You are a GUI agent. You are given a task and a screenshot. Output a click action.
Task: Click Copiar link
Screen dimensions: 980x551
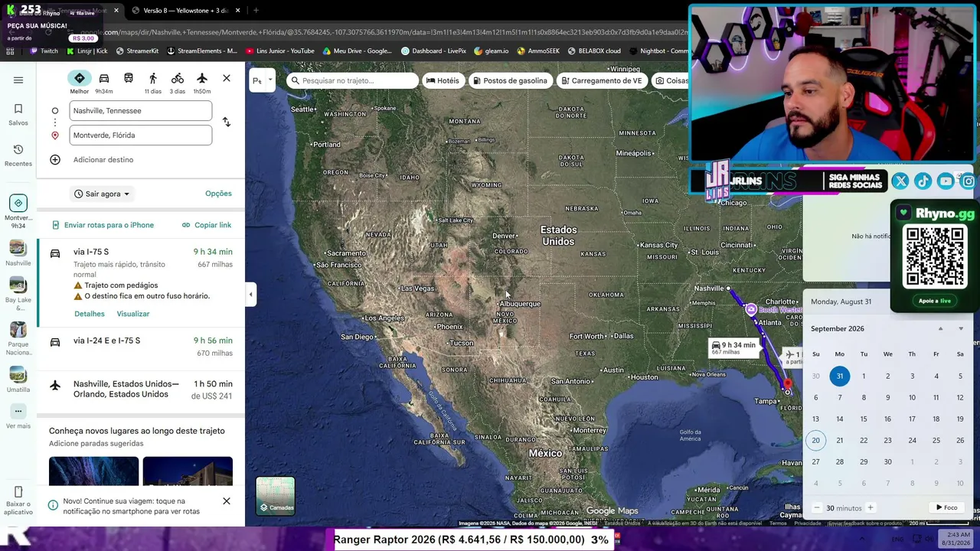(x=207, y=225)
